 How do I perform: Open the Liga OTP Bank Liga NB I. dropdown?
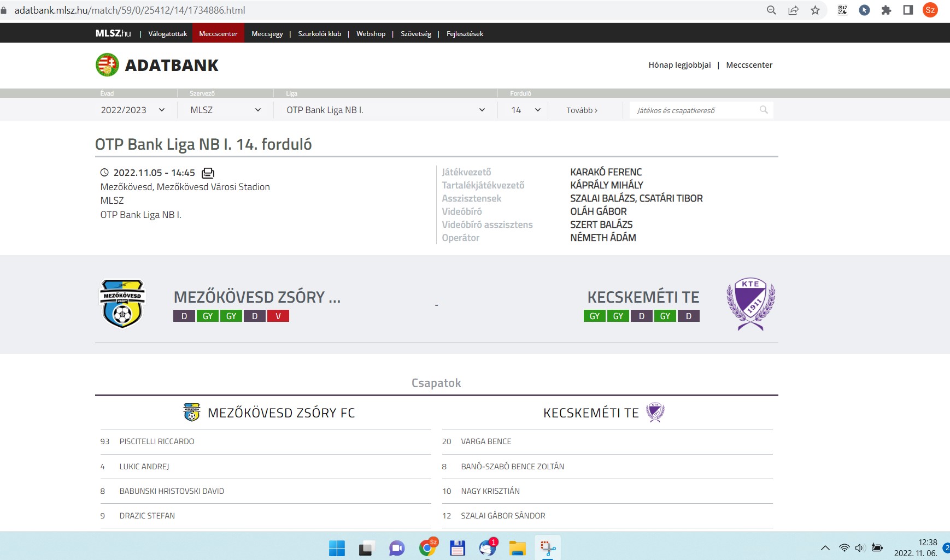pyautogui.click(x=386, y=110)
